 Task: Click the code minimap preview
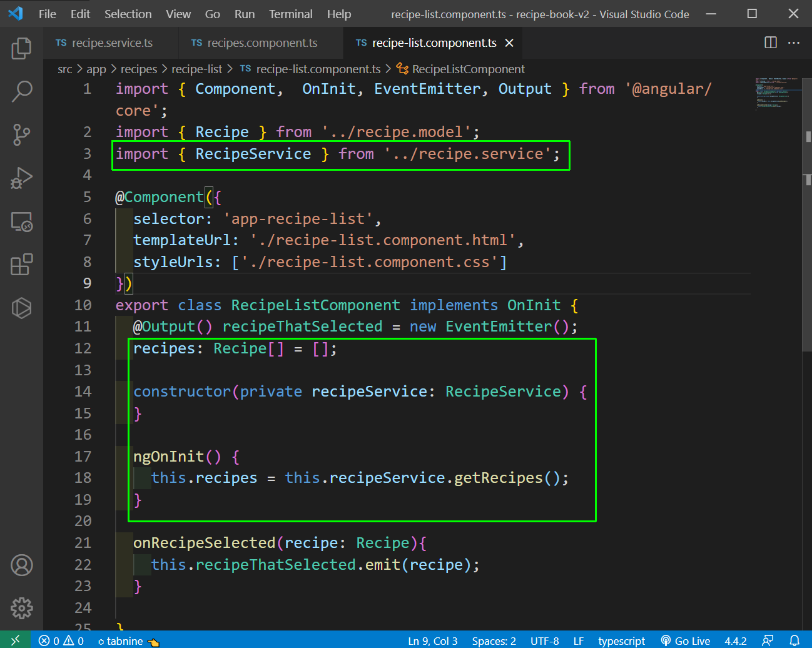tap(776, 94)
